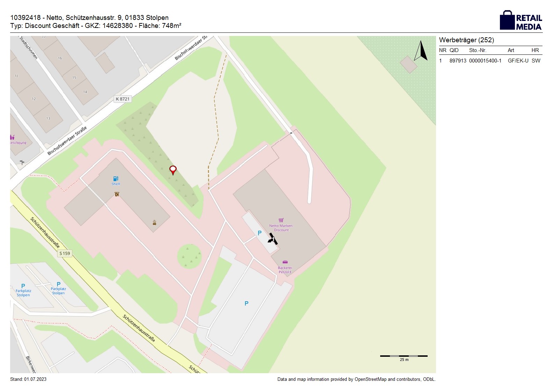The width and height of the screenshot is (554, 392).
Task: Click the K 8721 road shield
Action: coord(123,99)
